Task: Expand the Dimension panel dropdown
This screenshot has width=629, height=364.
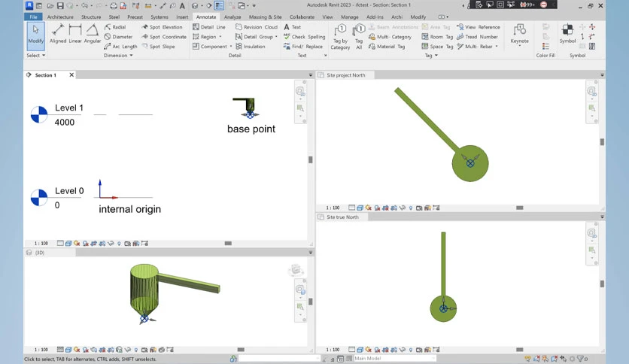Action: tap(118, 56)
